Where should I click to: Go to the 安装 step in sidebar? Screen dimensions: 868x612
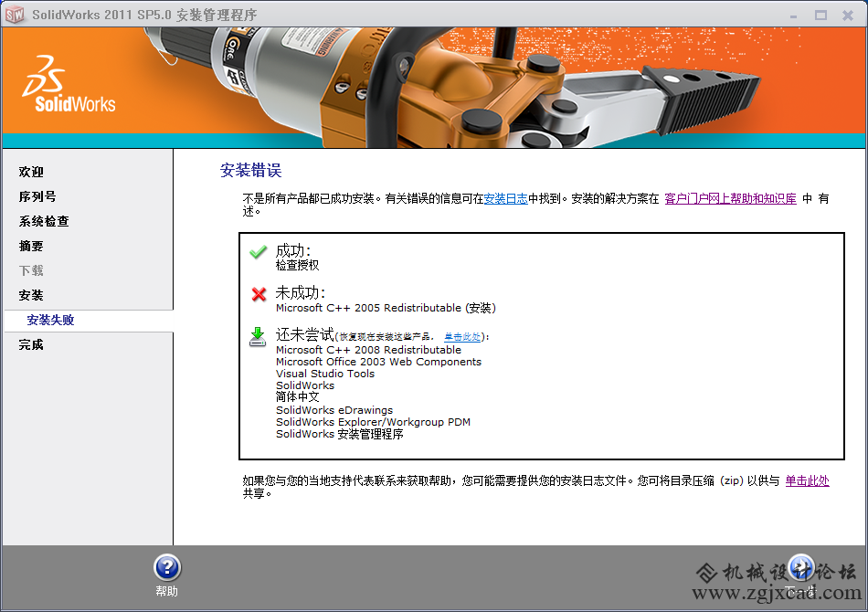(x=31, y=295)
